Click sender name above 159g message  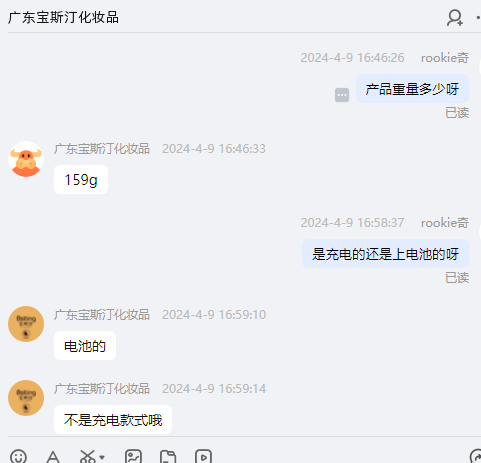pyautogui.click(x=102, y=149)
